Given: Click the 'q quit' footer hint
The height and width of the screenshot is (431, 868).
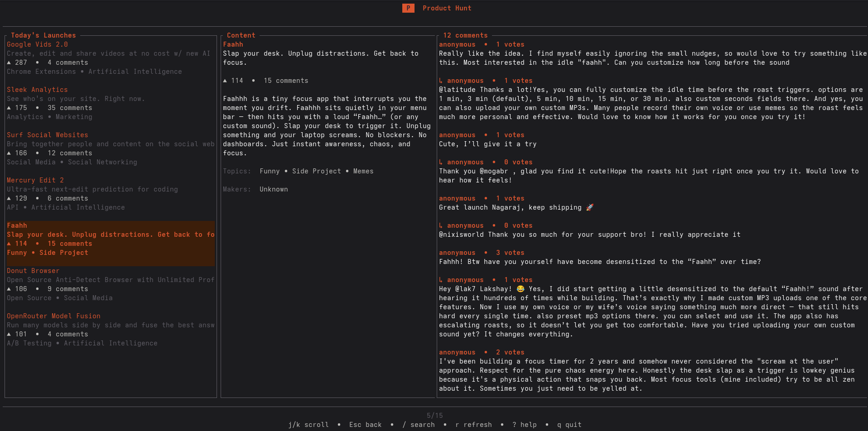Looking at the screenshot, I should click(x=569, y=425).
